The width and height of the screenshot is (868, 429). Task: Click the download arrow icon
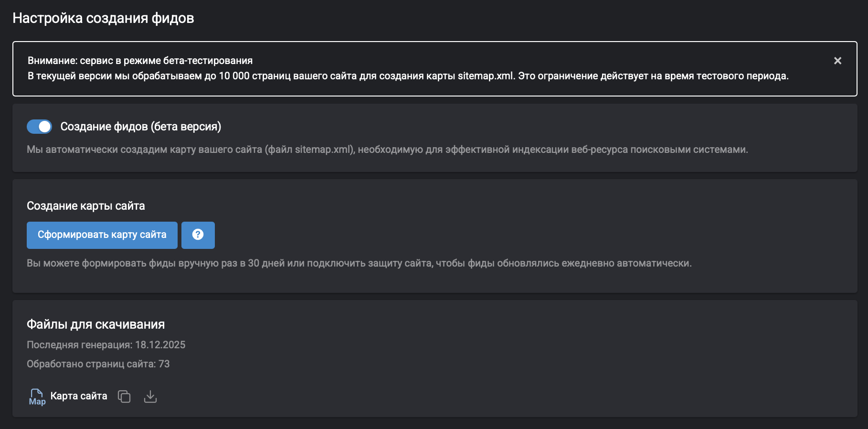click(x=150, y=397)
